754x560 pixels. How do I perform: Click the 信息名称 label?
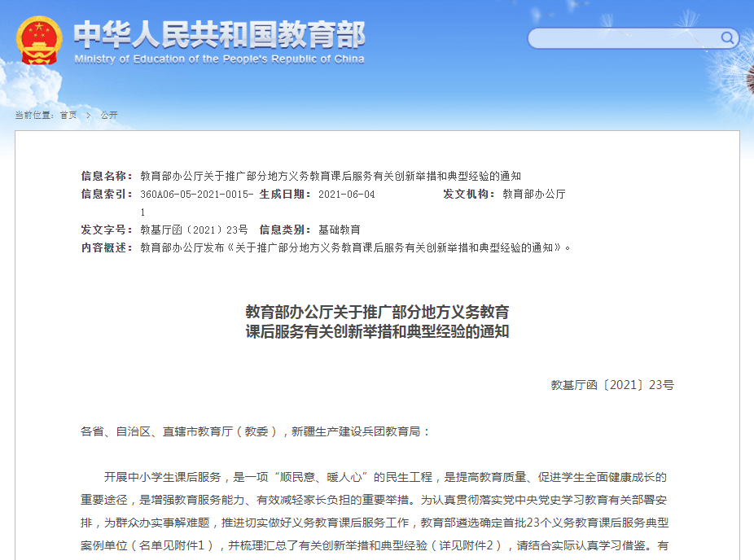click(106, 176)
